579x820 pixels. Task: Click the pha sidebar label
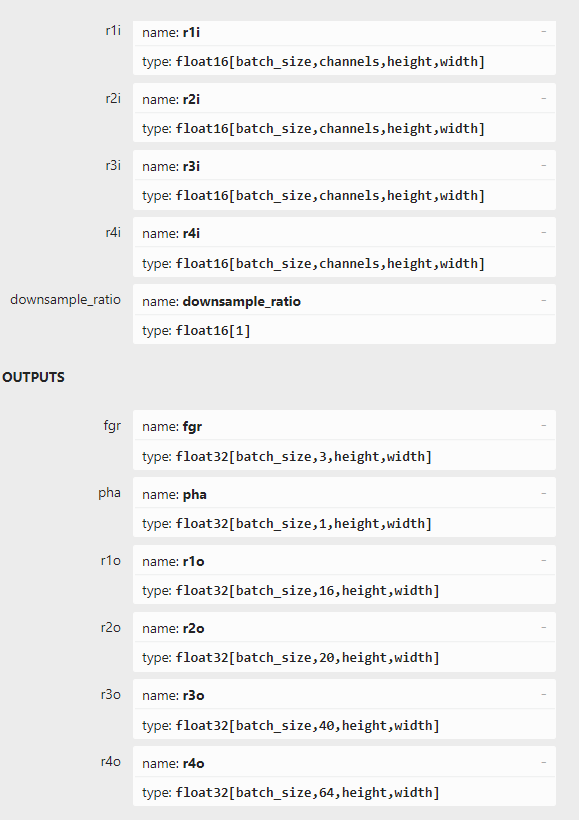pos(109,493)
